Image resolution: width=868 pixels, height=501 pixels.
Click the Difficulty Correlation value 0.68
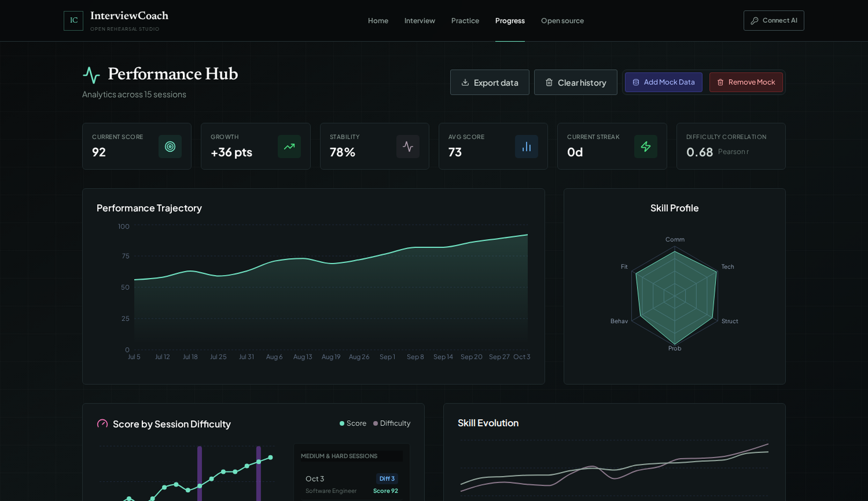point(699,152)
